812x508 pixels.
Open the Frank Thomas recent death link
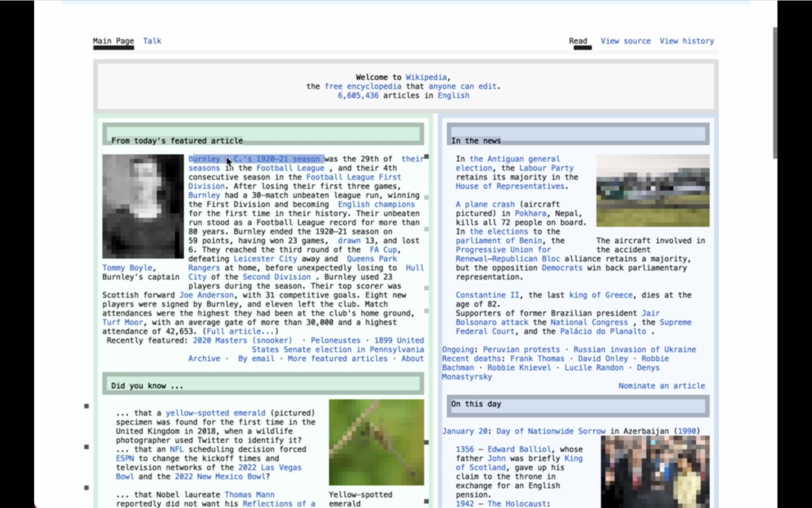pos(537,358)
